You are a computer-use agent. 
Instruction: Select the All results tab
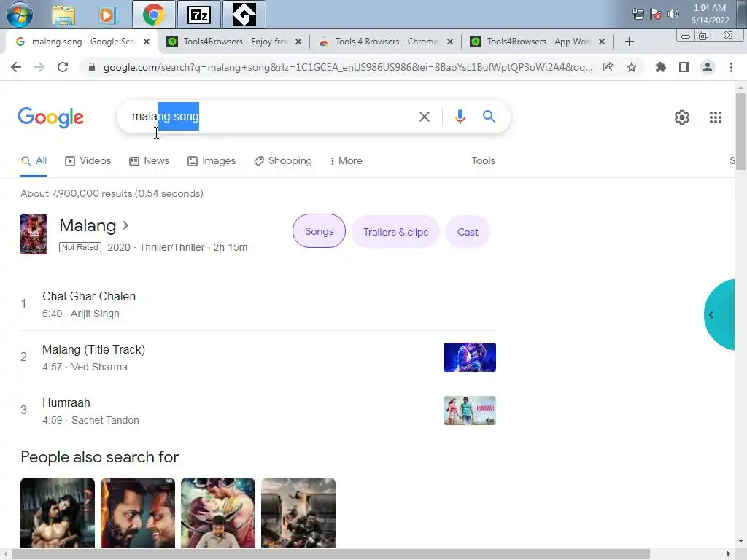(x=34, y=161)
